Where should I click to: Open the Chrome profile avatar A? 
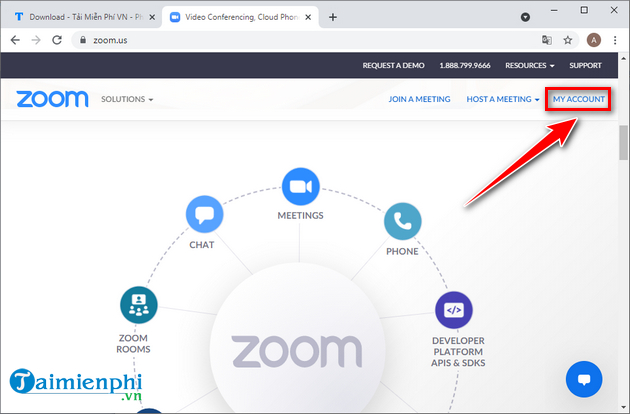[x=593, y=40]
